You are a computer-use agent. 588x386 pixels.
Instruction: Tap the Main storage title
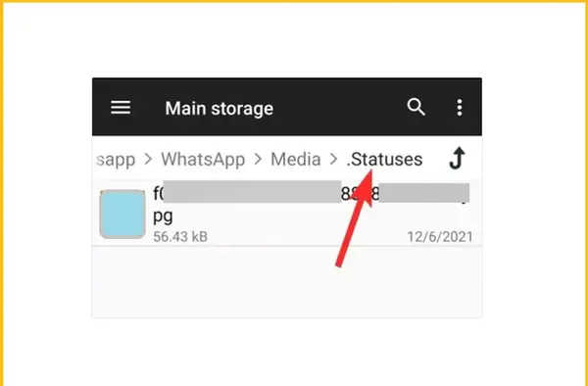point(219,109)
